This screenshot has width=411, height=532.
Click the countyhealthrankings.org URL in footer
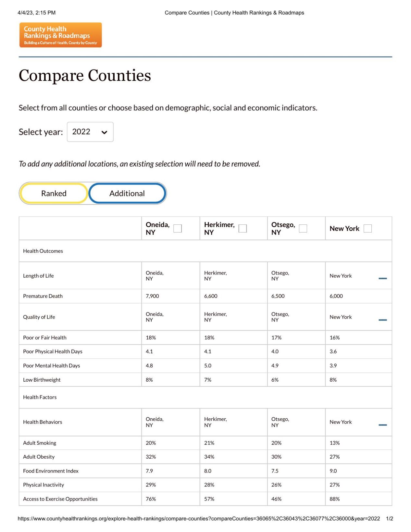(x=199, y=519)
